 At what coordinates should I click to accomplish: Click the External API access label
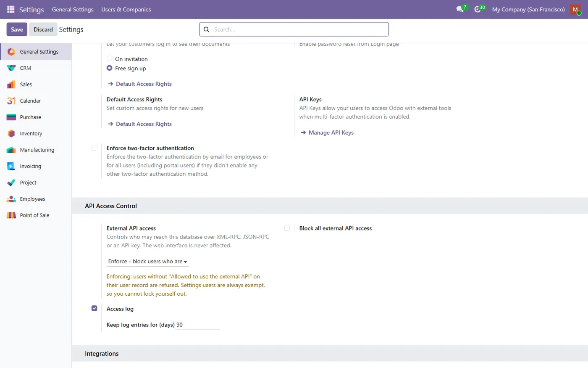(x=131, y=228)
